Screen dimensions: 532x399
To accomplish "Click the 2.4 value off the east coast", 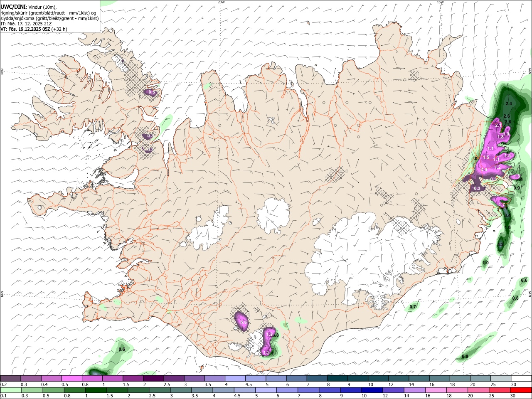I will [509, 103].
